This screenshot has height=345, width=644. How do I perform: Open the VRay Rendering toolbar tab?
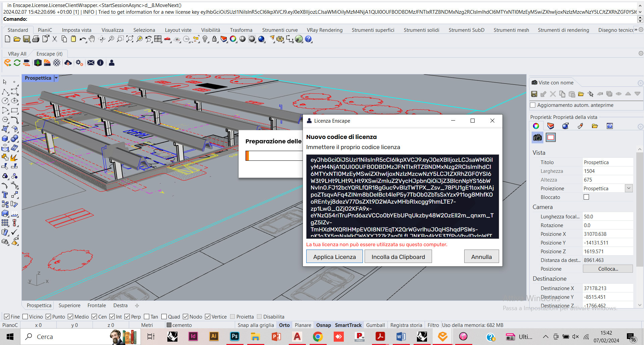tap(325, 30)
